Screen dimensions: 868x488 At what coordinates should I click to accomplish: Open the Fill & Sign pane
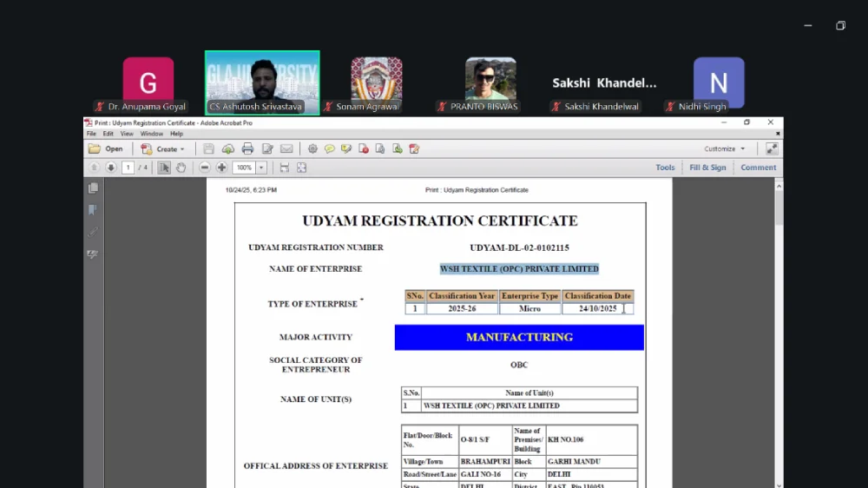pyautogui.click(x=707, y=168)
